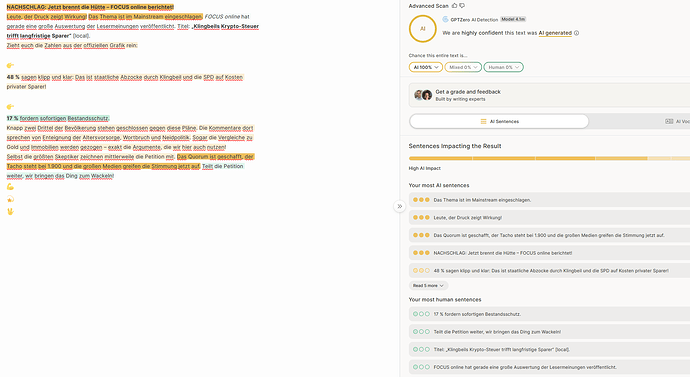
Task: Click the sentences impact progress bar
Action: point(549,158)
